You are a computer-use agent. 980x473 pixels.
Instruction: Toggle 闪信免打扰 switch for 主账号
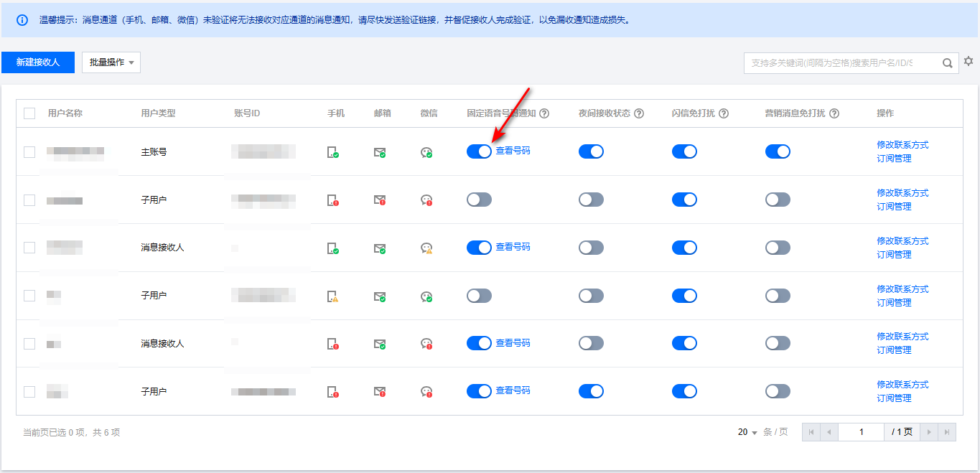tap(684, 151)
